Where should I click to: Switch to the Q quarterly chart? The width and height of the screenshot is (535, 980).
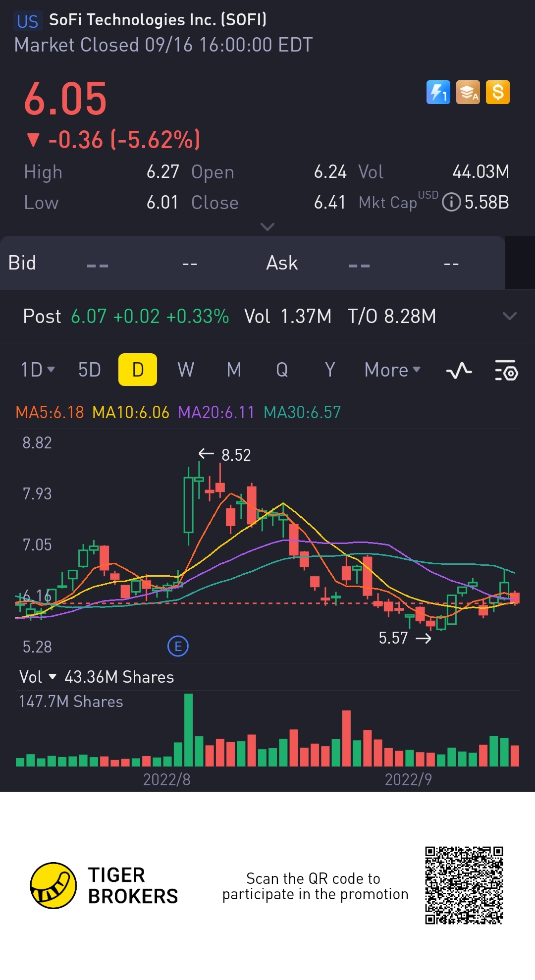(282, 370)
